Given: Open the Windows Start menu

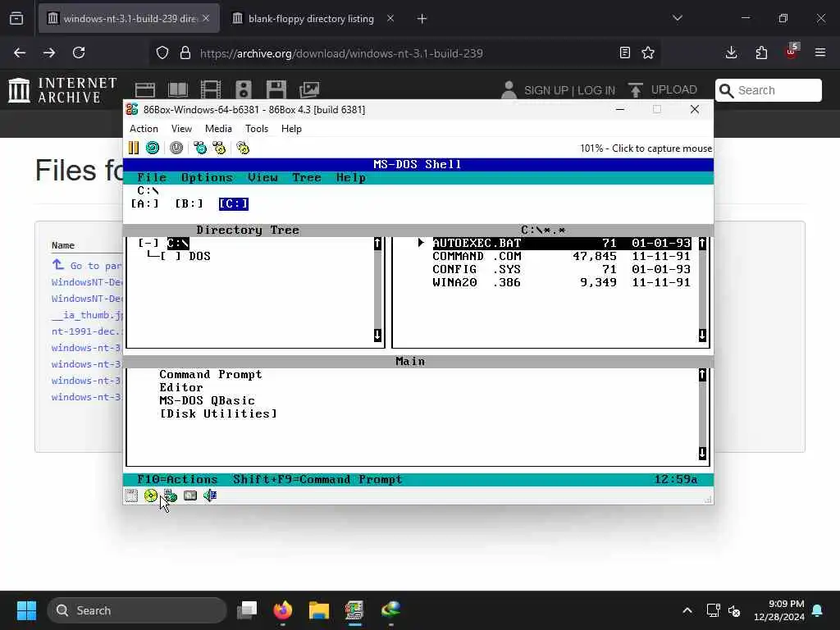Looking at the screenshot, I should [x=26, y=610].
